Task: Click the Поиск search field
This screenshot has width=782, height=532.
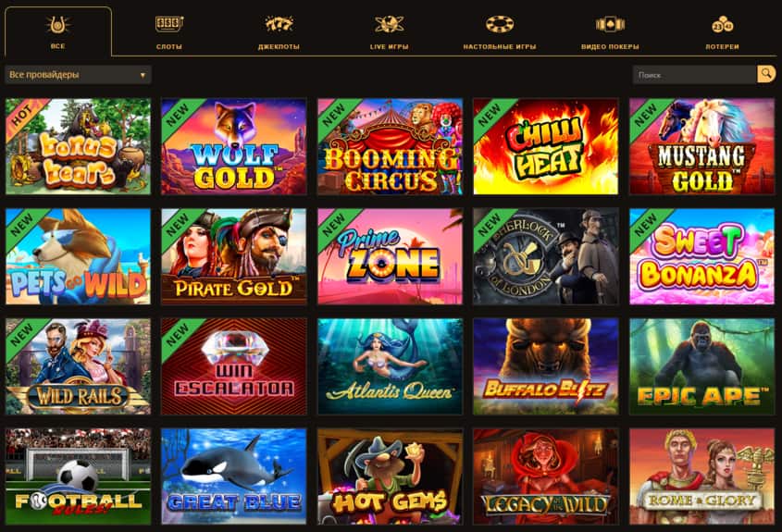Action: [x=695, y=74]
